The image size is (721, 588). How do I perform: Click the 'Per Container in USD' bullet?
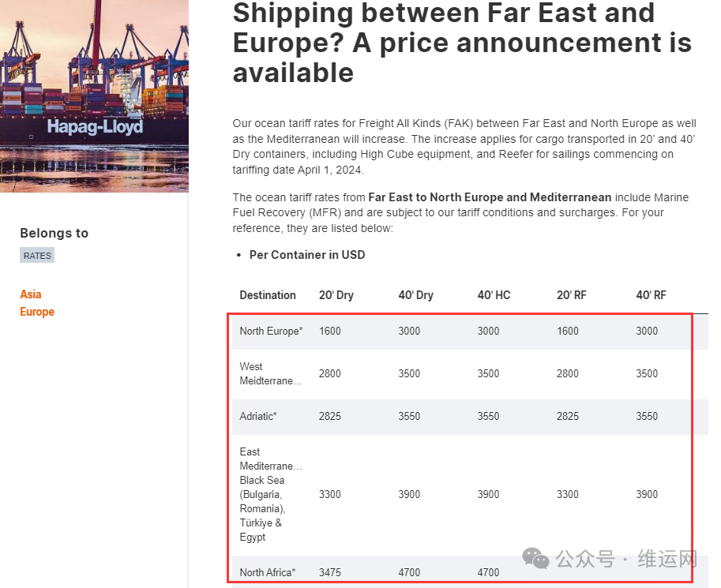click(x=306, y=255)
